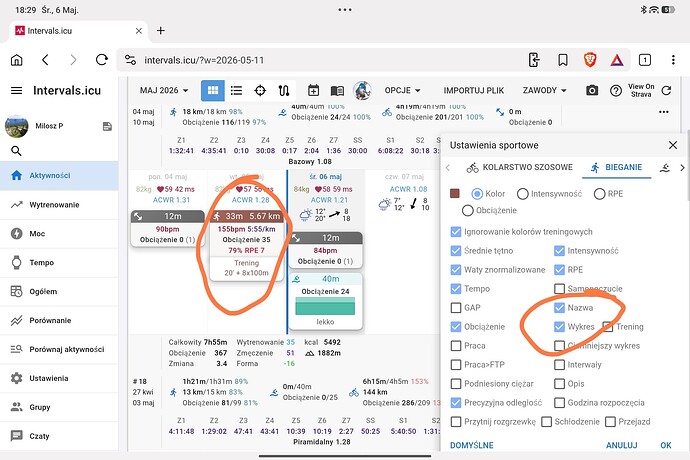The image size is (690, 460).
Task: Switch to calendar grid view
Action: pos(213,91)
